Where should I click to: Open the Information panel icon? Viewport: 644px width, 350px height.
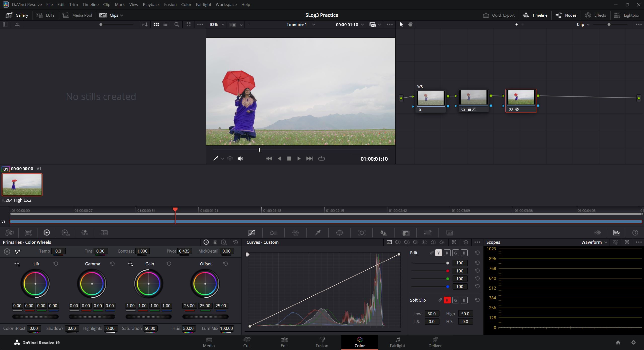tap(635, 233)
